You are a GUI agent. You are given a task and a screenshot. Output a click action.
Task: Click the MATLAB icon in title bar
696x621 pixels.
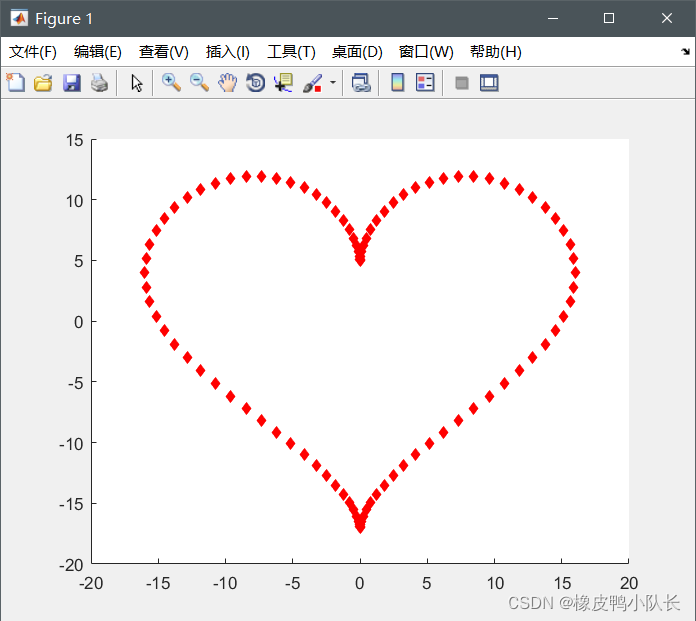pos(19,18)
